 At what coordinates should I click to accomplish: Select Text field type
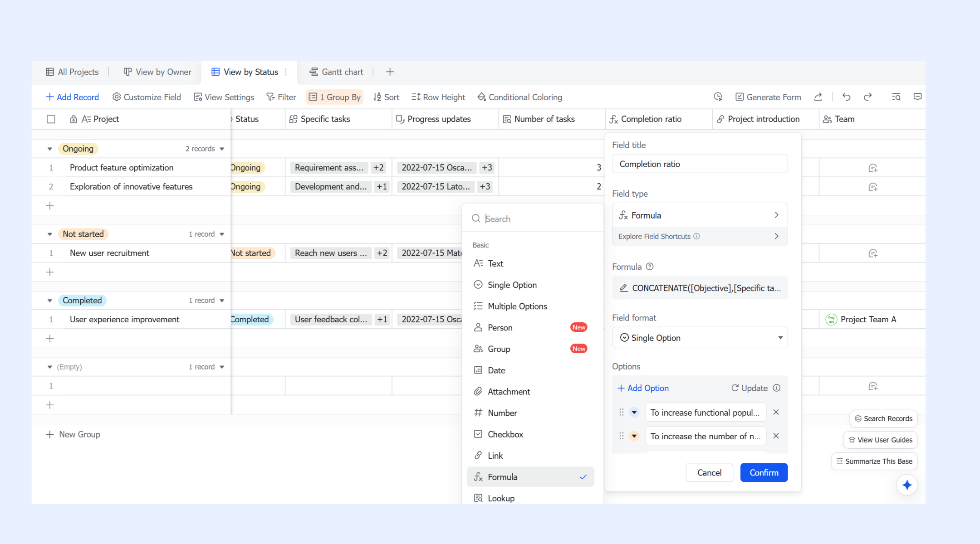click(530, 263)
